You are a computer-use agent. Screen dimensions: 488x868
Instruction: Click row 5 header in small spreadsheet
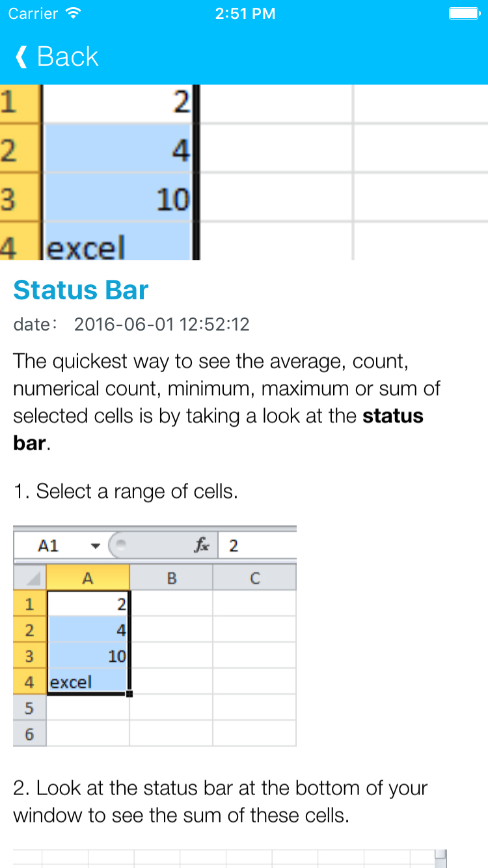click(x=29, y=708)
